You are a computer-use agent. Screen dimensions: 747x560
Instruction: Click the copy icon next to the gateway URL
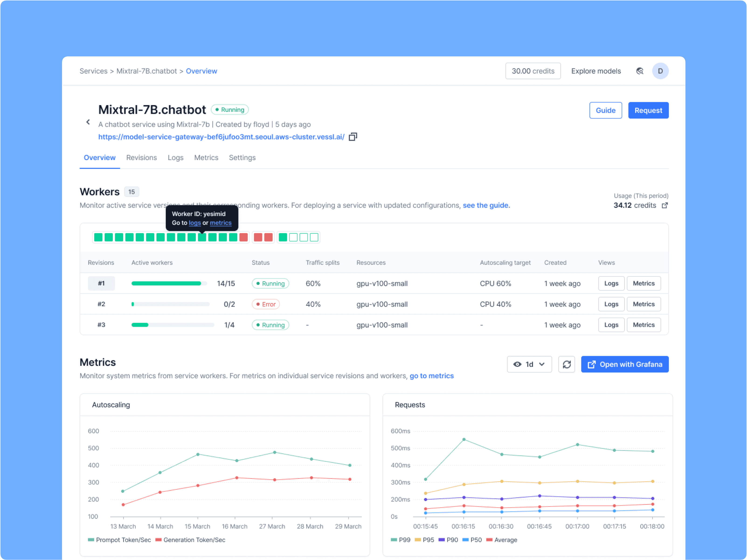[353, 136]
